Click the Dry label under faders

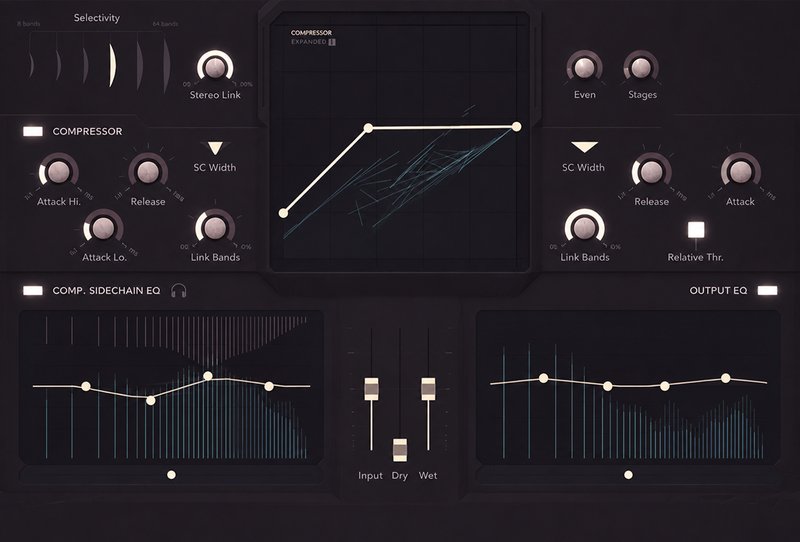399,476
